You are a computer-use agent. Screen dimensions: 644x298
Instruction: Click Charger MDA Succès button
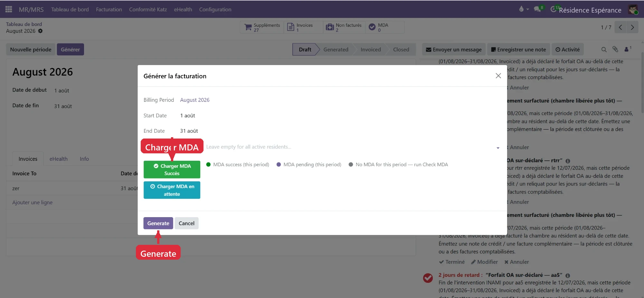pos(172,169)
